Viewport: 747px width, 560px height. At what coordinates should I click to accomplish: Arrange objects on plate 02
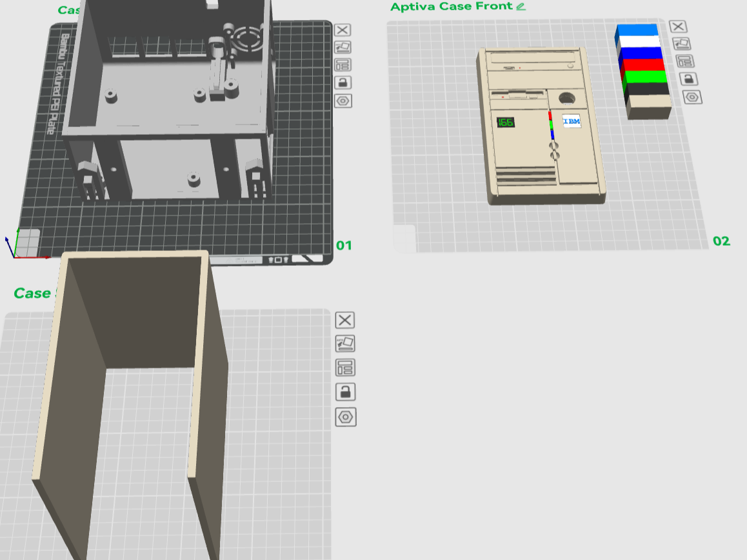(x=684, y=61)
